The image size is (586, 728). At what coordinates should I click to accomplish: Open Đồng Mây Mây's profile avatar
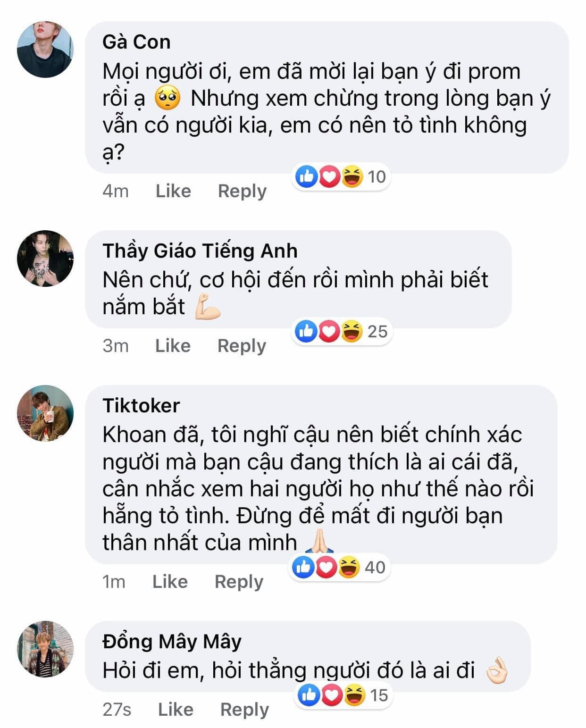[45, 649]
